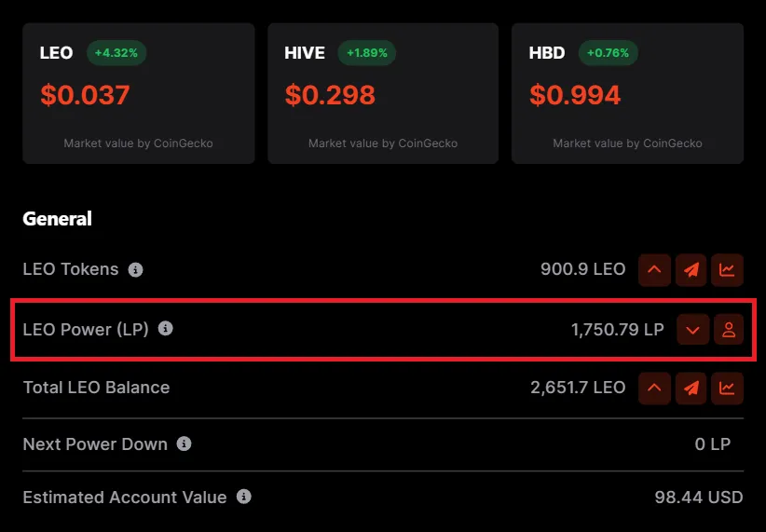Send LEO Tokens via paper plane icon

point(691,269)
